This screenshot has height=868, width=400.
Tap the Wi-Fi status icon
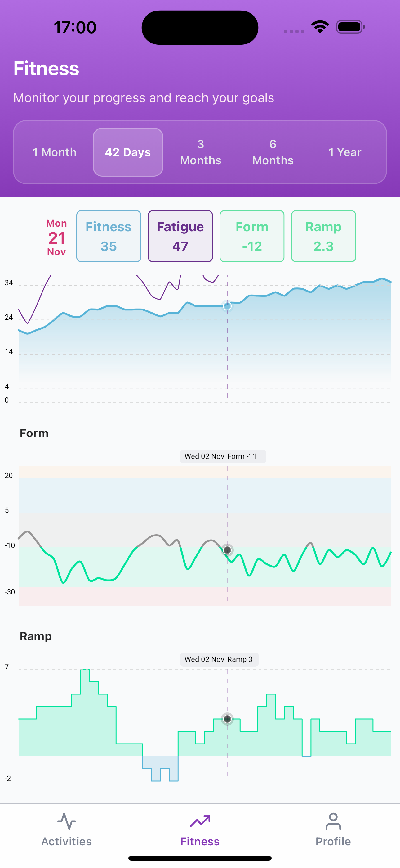(x=320, y=27)
